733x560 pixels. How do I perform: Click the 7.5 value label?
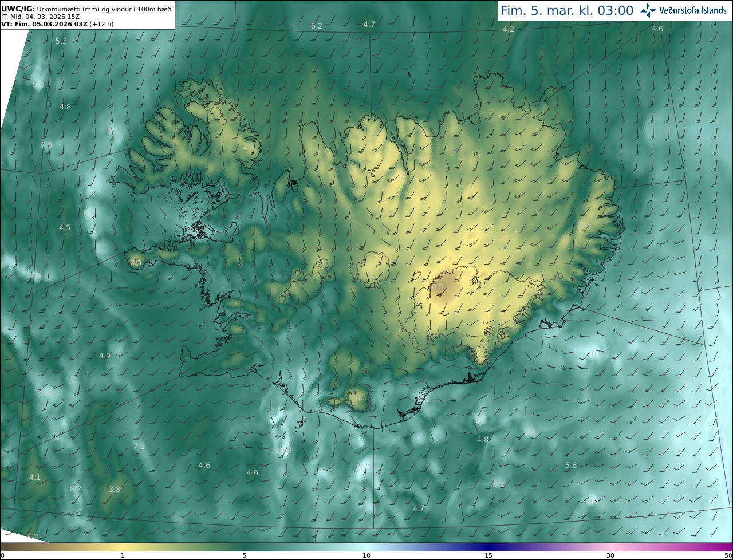(139, 447)
